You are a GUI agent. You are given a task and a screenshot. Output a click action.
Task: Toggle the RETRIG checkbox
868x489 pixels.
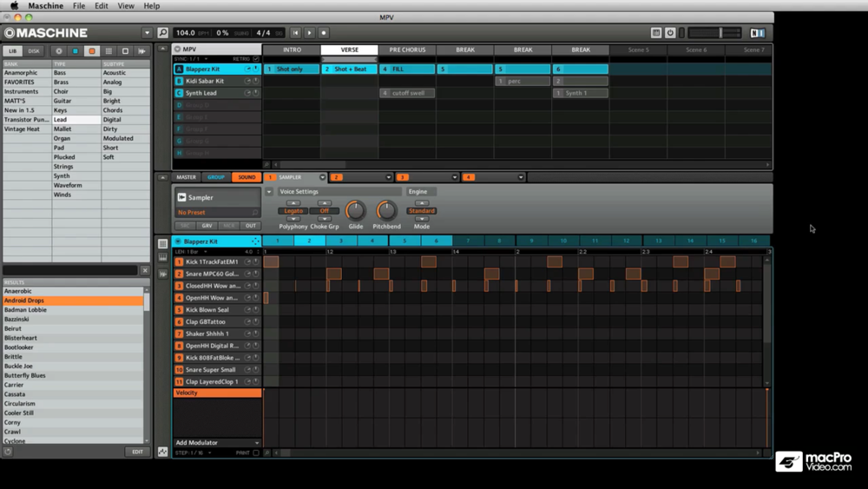(x=255, y=59)
